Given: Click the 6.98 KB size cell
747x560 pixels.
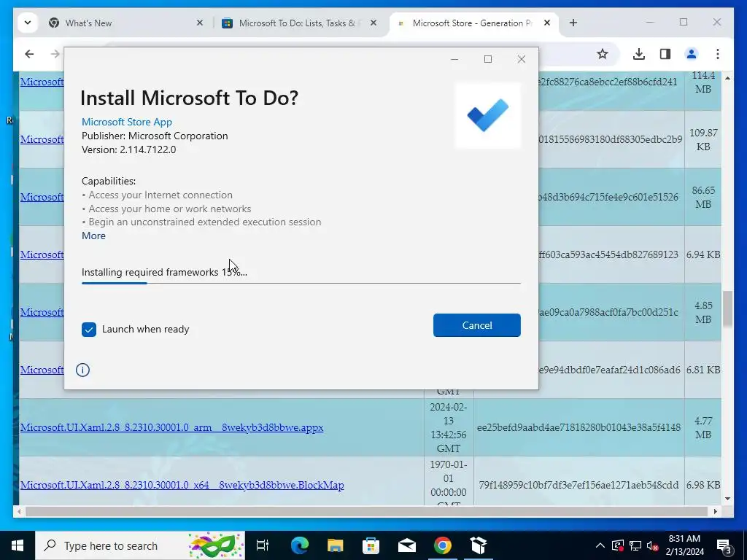Looking at the screenshot, I should click(x=703, y=485).
